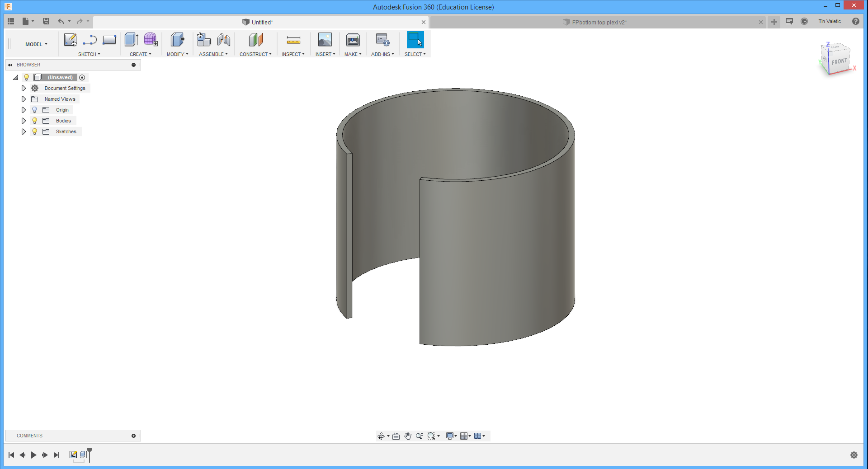868x469 pixels.
Task: Open the Help question mark icon
Action: [856, 21]
